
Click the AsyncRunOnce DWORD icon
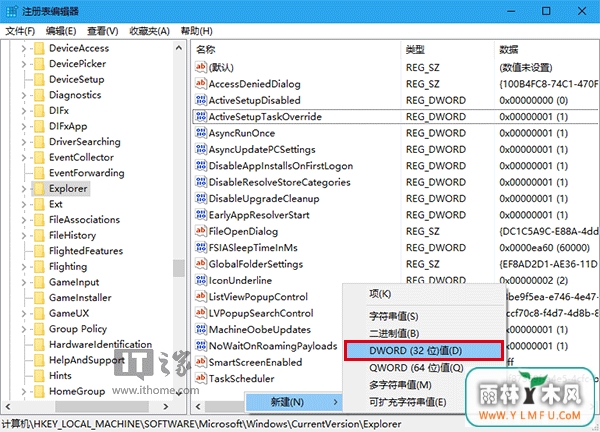[x=201, y=133]
